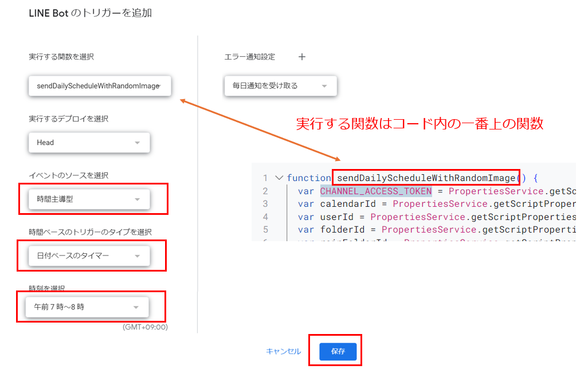Click the イベントのソースを選択 label
Screen dimensions: 588x381
click(69, 175)
